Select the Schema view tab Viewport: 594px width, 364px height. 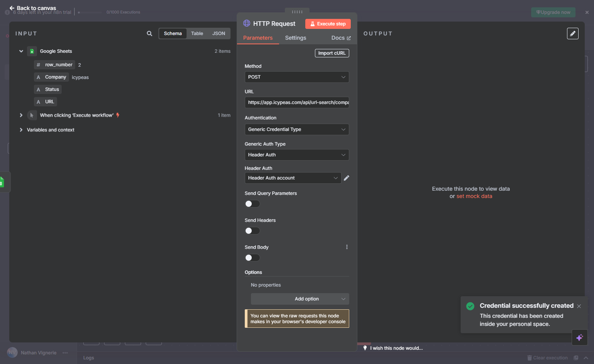[x=173, y=34]
